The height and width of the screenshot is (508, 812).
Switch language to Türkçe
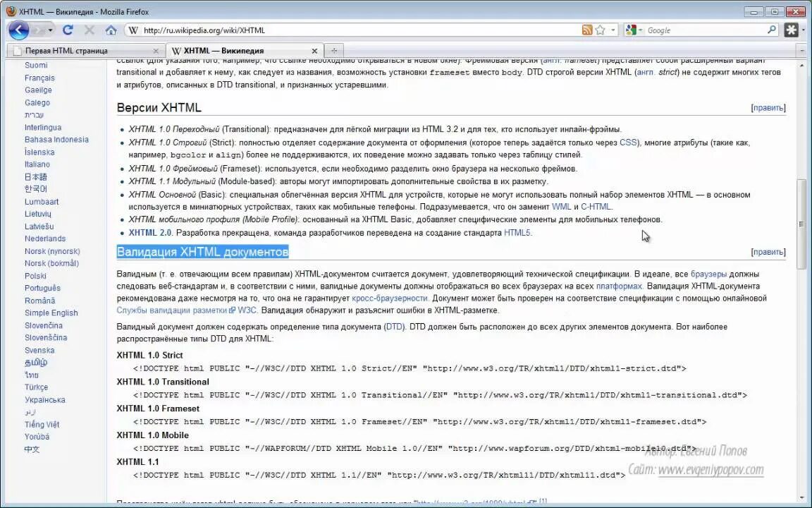coord(36,387)
